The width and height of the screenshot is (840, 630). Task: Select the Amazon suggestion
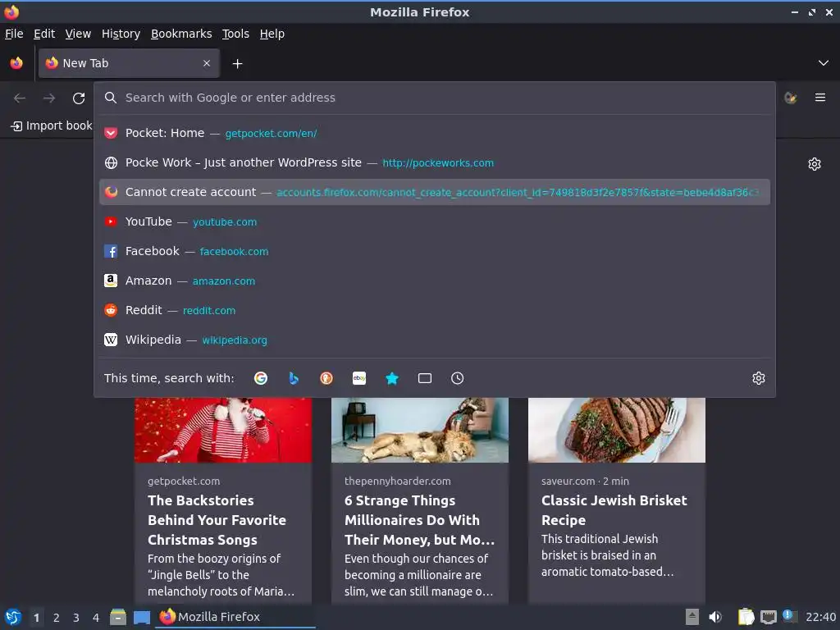pyautogui.click(x=435, y=281)
